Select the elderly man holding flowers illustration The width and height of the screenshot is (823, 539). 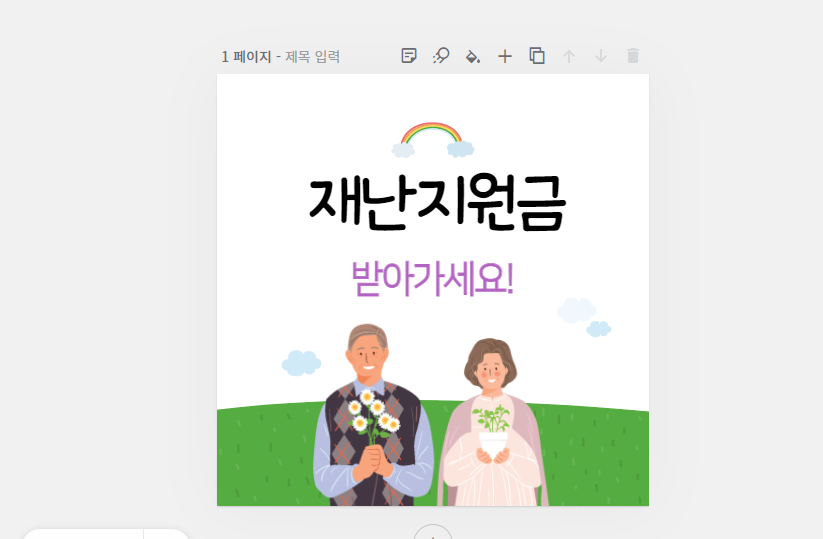(x=373, y=415)
